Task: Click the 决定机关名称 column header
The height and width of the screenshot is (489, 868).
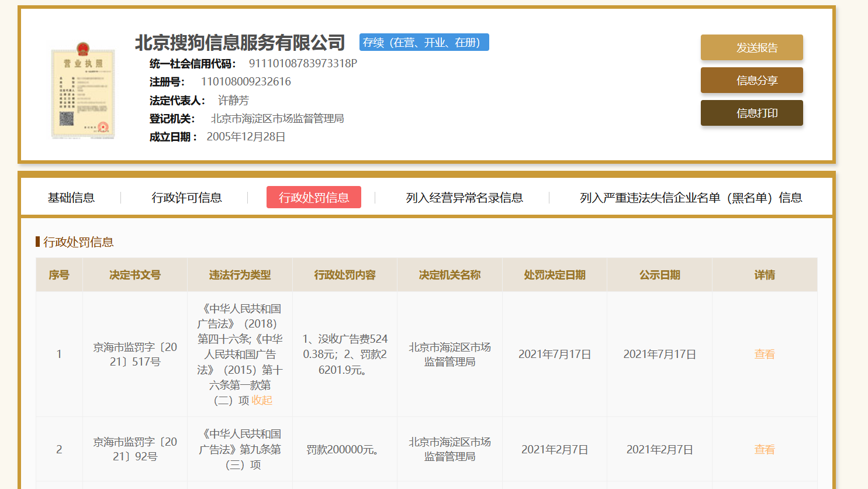Action: (x=449, y=275)
